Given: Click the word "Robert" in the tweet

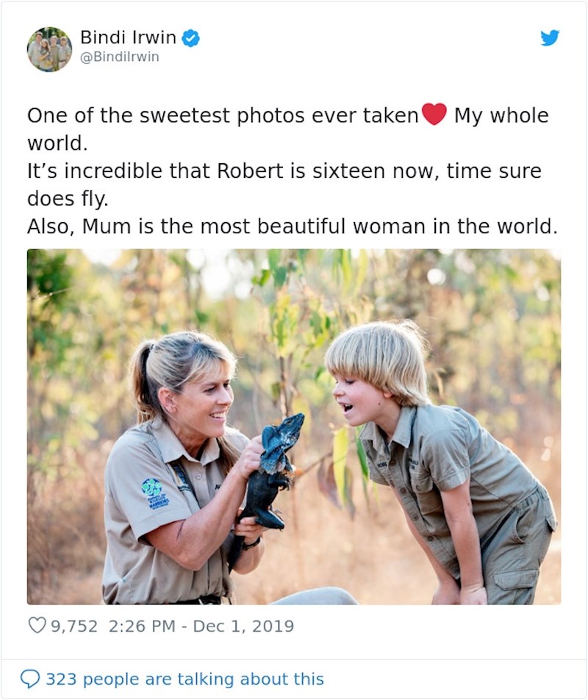Looking at the screenshot, I should [x=248, y=171].
